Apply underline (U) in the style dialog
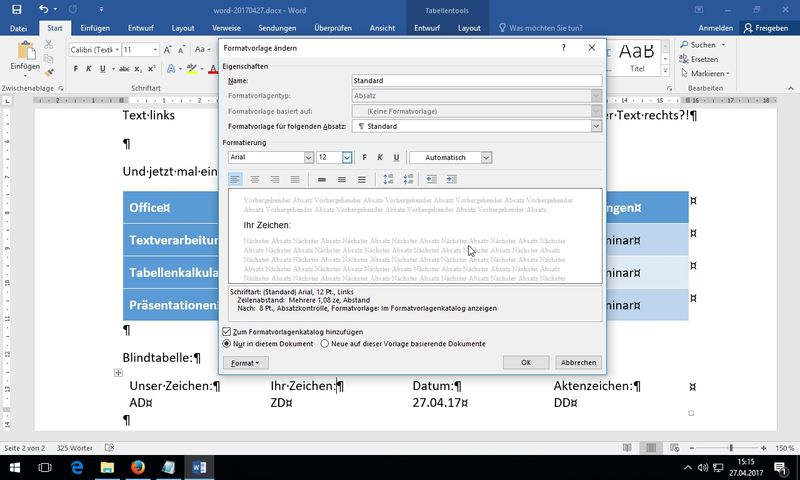The width and height of the screenshot is (800, 480). 396,157
